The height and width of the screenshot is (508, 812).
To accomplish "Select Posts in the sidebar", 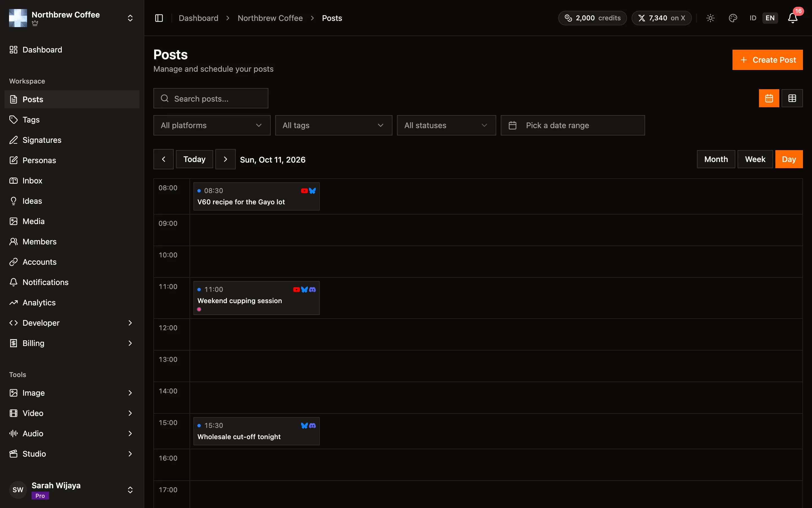I will pyautogui.click(x=72, y=99).
